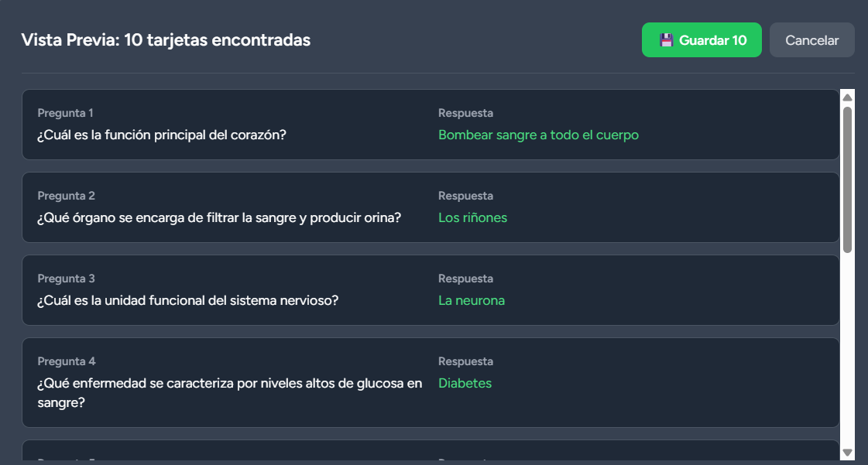This screenshot has height=465, width=868.
Task: Click the 'Pregunta 1' label
Action: (x=66, y=113)
